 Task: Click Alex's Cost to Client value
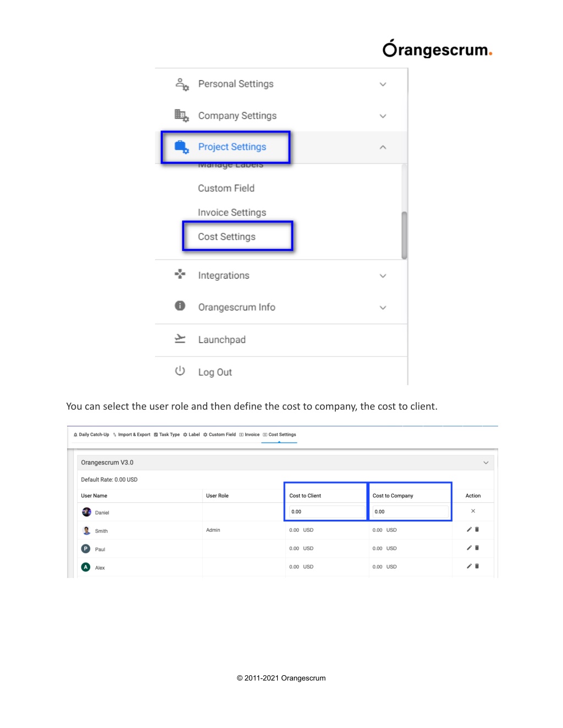[x=301, y=567]
